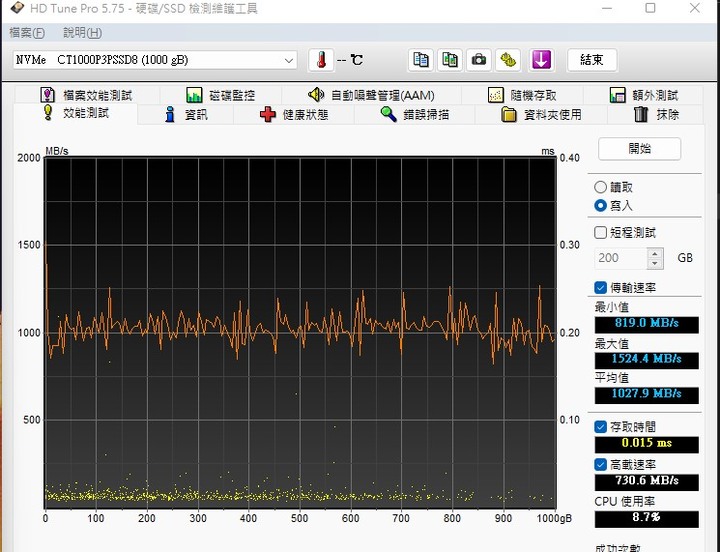Viewport: 720px width, 552px height.
Task: Click the 開始 start button
Action: tap(639, 148)
